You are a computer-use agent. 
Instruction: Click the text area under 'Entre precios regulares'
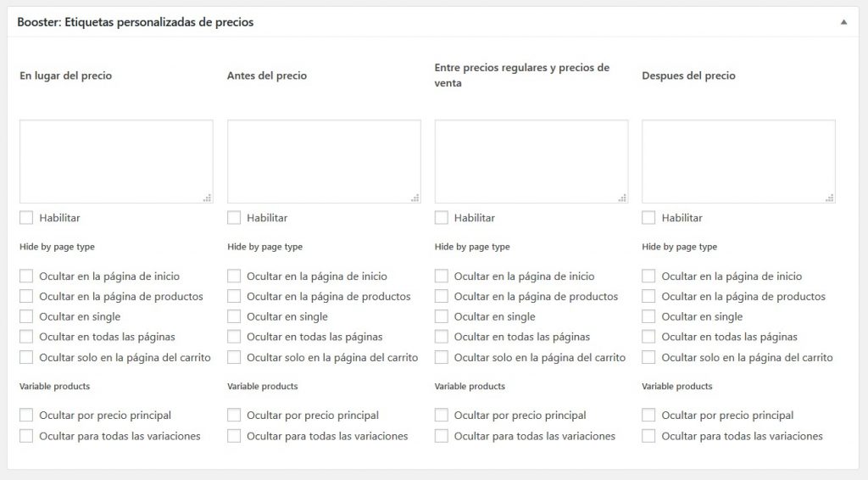[531, 161]
